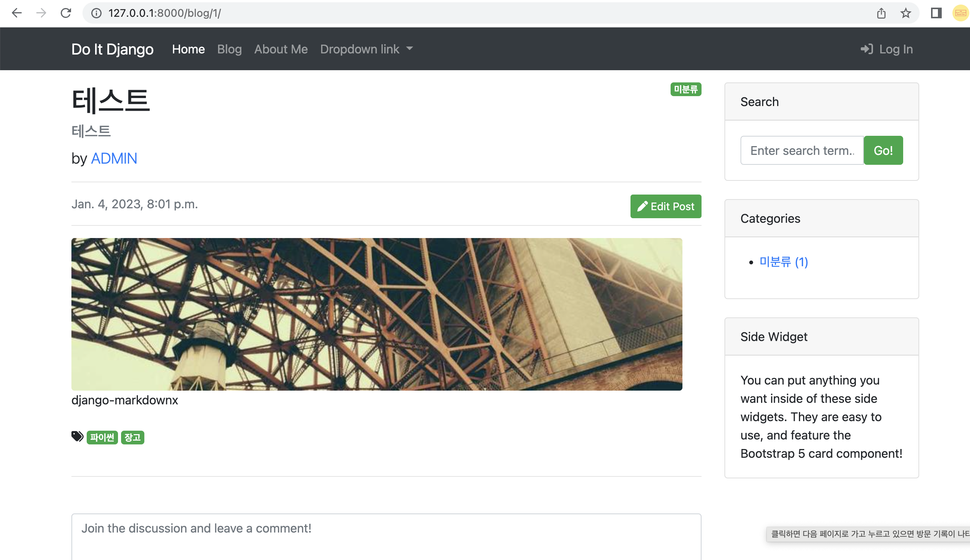Go to About Me page
Viewport: 970px width, 560px height.
(x=281, y=49)
